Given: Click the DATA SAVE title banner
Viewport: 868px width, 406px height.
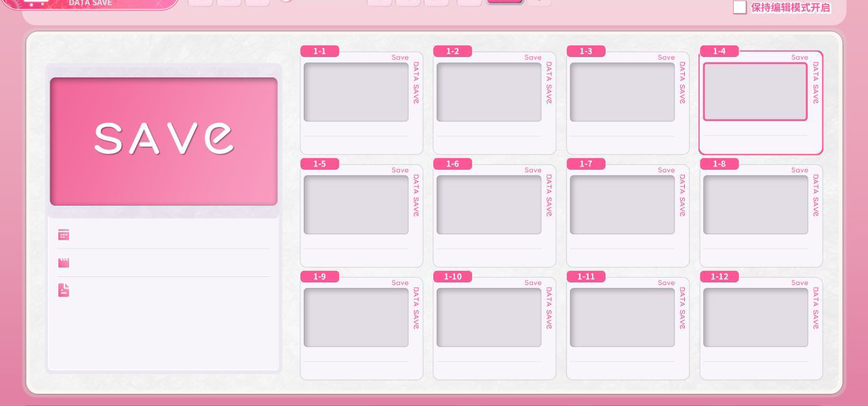Looking at the screenshot, I should 90,3.
